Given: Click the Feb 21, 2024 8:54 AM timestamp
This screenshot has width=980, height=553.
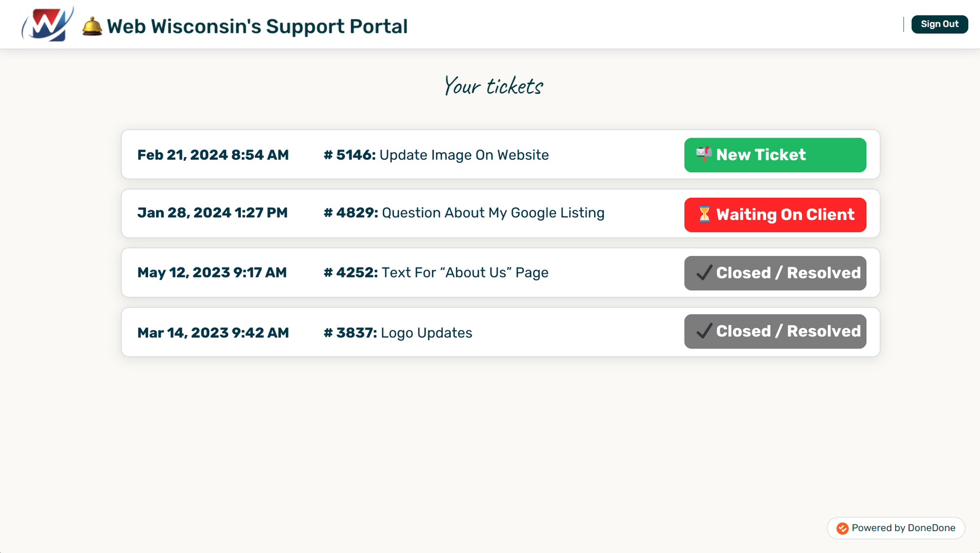Looking at the screenshot, I should point(213,155).
